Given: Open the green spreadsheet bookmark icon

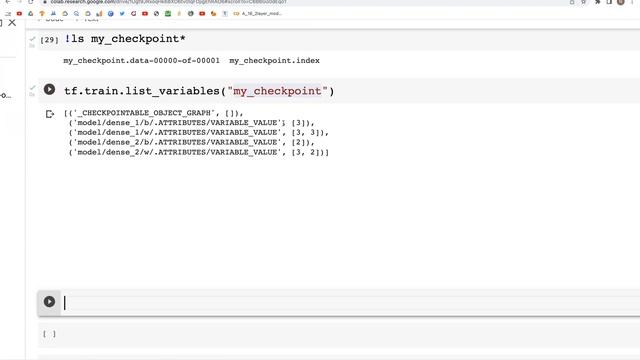Looking at the screenshot, I should point(168,13).
